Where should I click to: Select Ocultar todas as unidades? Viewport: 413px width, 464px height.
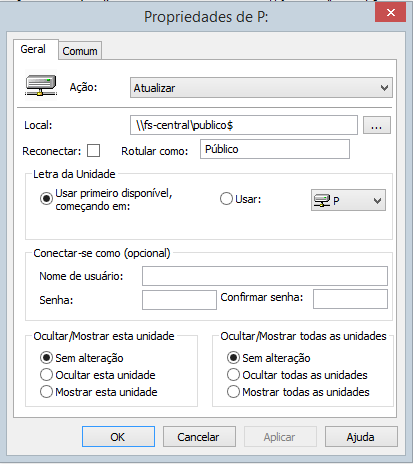point(233,375)
